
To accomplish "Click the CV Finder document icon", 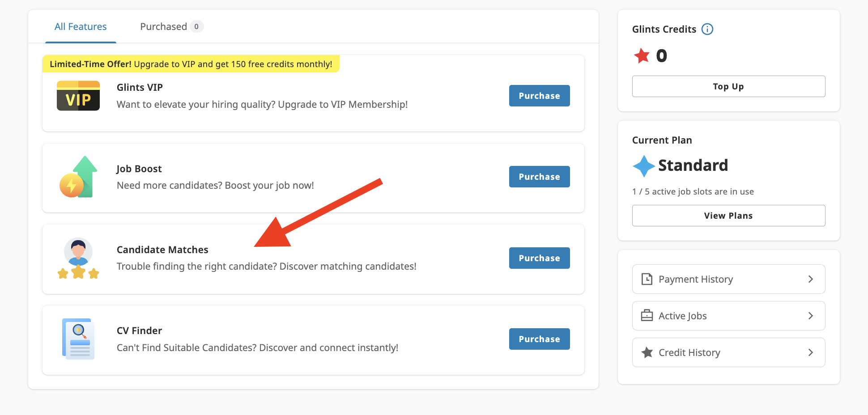I will click(78, 339).
